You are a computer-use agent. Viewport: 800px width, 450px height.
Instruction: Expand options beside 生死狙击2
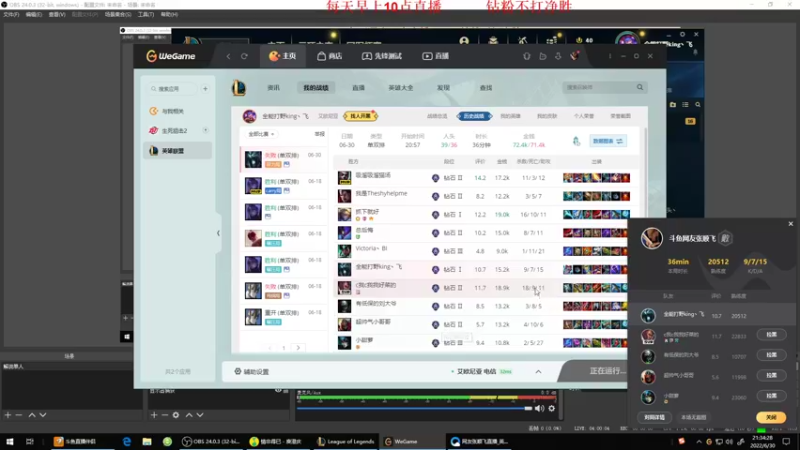click(206, 130)
